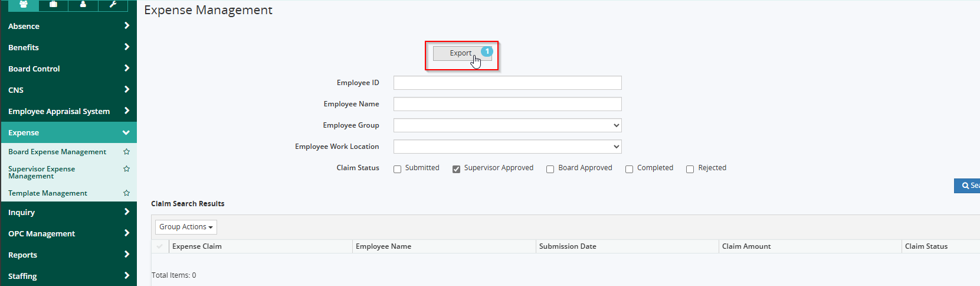The image size is (980, 286).
Task: Go to Board Expense Management
Action: [57, 152]
